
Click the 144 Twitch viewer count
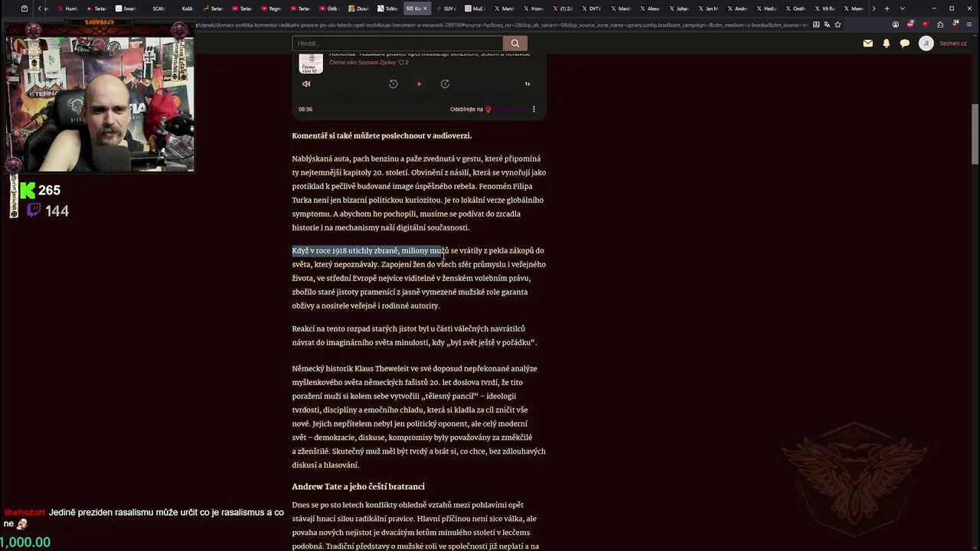point(57,211)
